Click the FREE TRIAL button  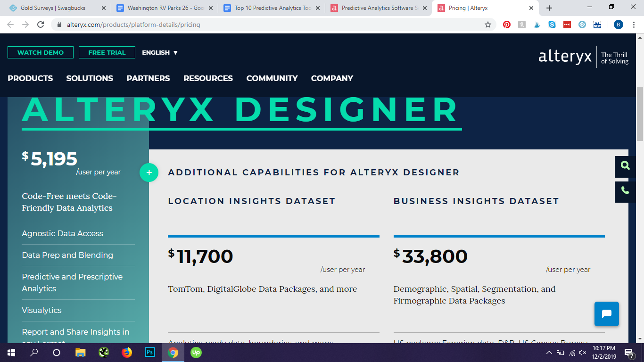pyautogui.click(x=107, y=52)
